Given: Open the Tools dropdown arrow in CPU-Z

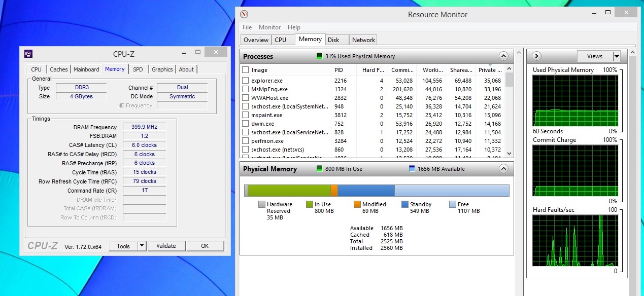Looking at the screenshot, I should (x=142, y=246).
